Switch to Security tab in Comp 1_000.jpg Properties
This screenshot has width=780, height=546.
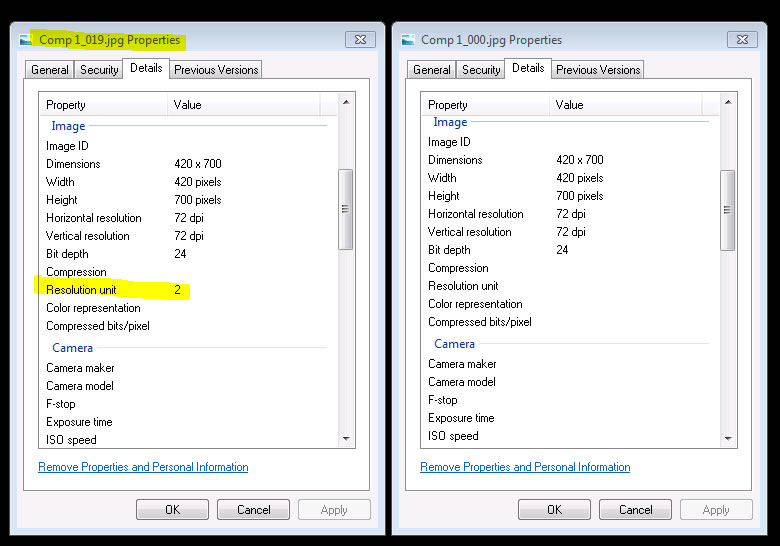pyautogui.click(x=481, y=70)
